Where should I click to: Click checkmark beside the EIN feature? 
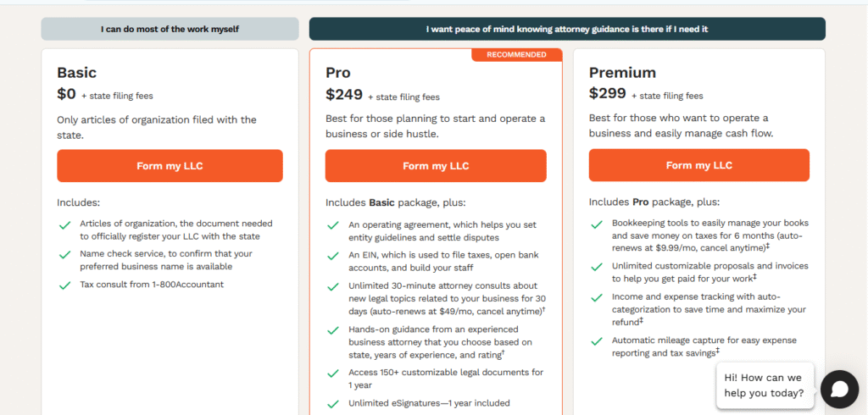[332, 256]
